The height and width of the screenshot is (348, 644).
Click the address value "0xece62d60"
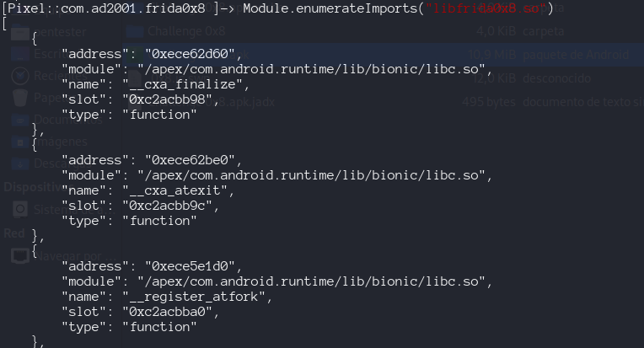195,54
